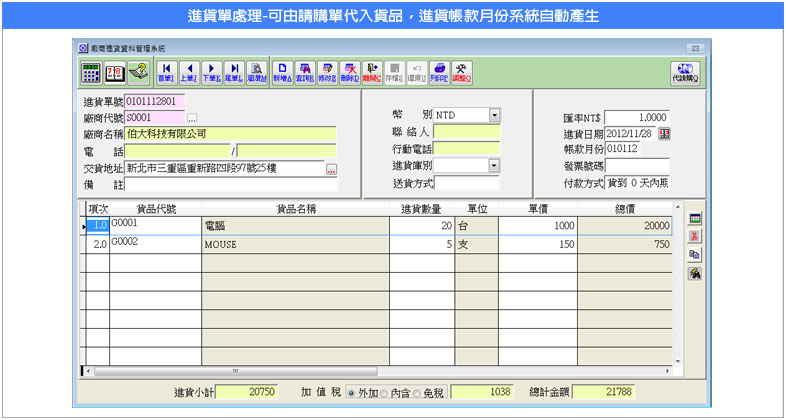Open vendor lookup next to 廠商代號
This screenshot has width=786, height=420.
click(x=193, y=118)
